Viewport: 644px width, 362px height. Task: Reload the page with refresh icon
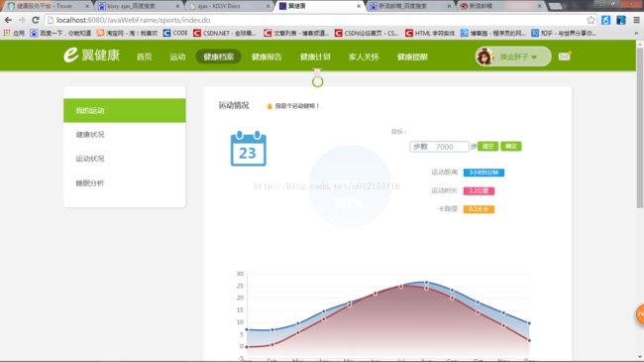click(36, 20)
